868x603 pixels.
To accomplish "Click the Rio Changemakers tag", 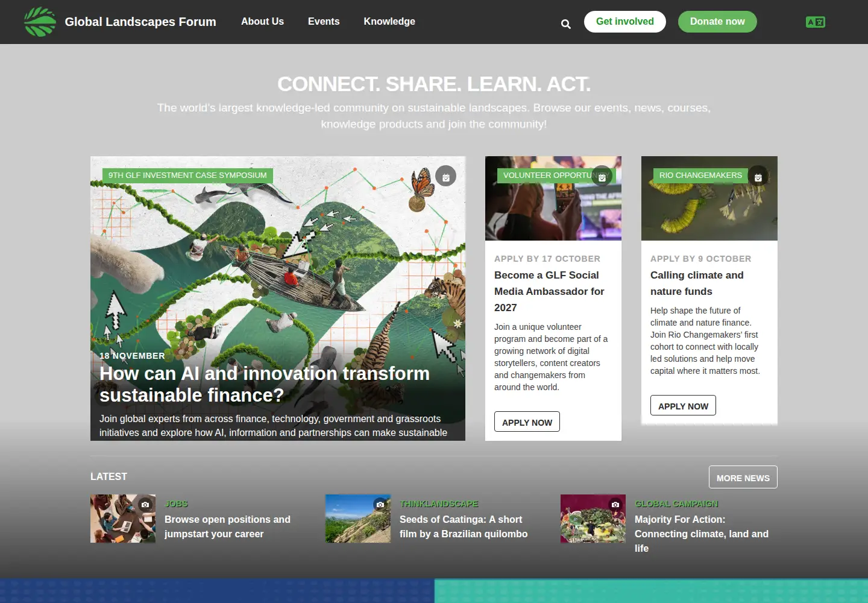I will pos(701,175).
